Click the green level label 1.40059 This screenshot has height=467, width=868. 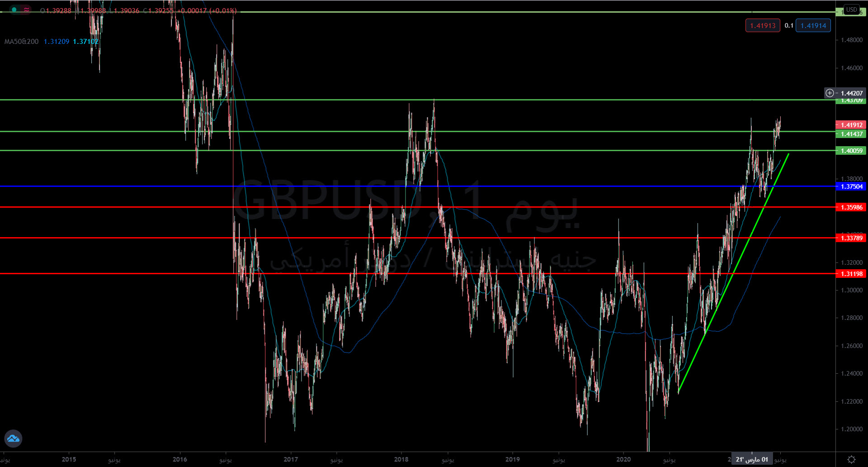point(851,151)
